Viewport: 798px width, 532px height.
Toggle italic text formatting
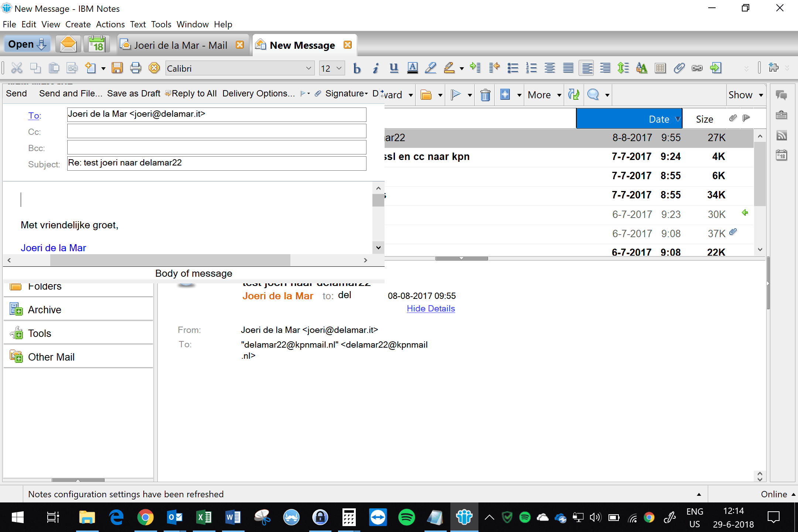(x=375, y=68)
